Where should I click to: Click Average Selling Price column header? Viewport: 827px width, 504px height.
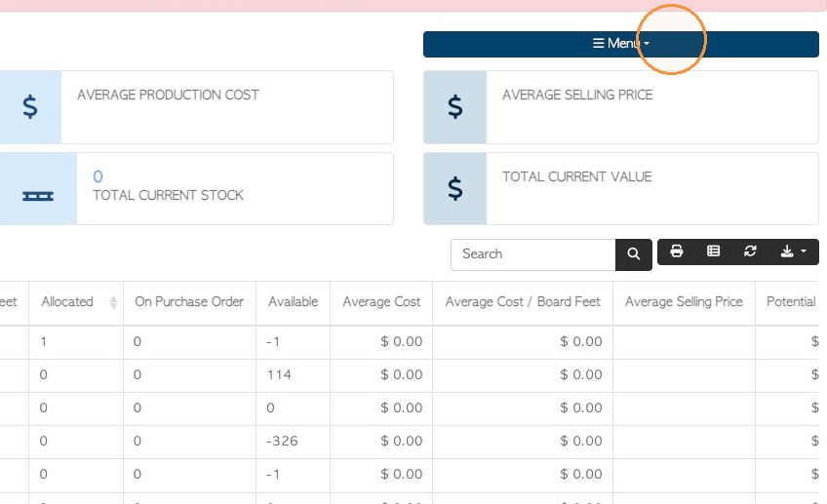[x=684, y=302]
